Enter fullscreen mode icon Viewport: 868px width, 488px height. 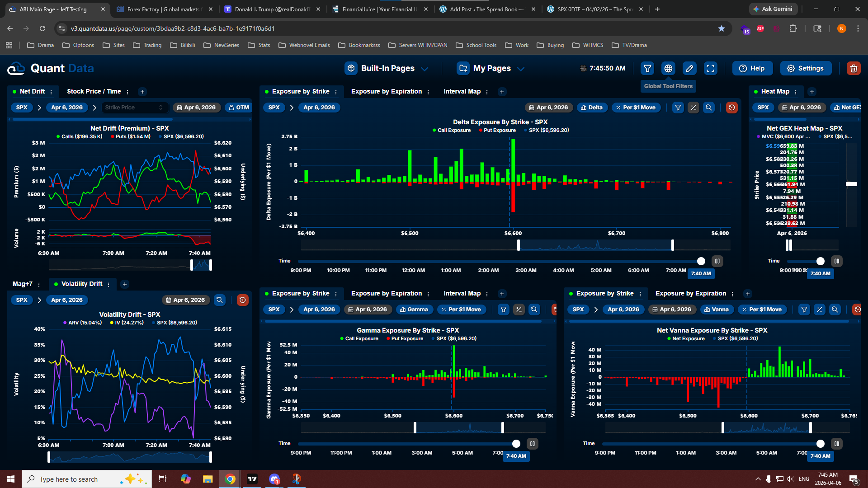click(711, 69)
